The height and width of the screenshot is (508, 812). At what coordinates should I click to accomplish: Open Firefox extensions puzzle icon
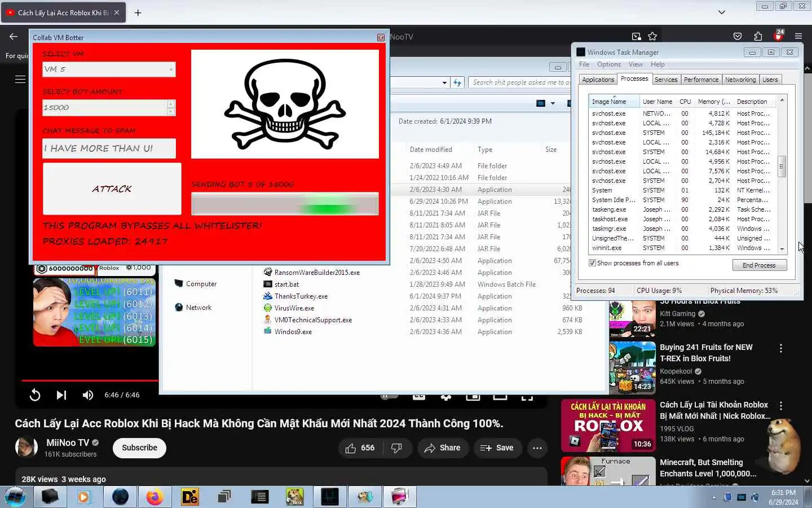click(758, 36)
